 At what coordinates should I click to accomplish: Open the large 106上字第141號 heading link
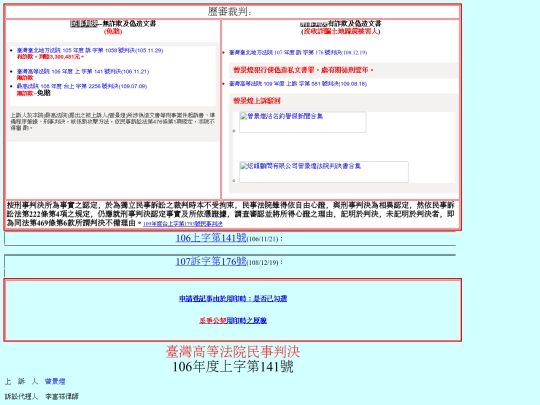click(x=211, y=238)
